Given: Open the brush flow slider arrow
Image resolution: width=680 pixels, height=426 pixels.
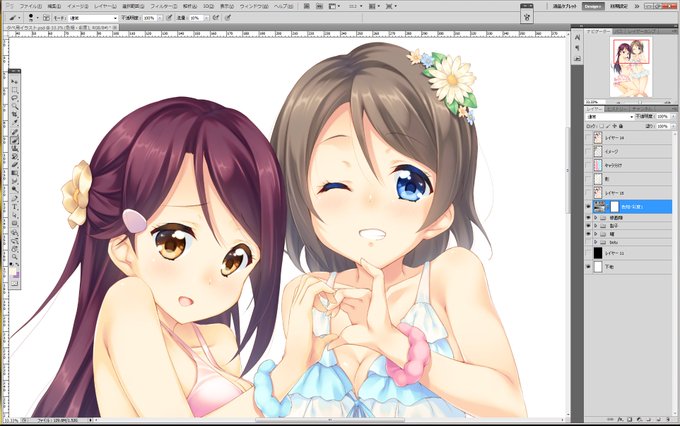Looking at the screenshot, I should coord(206,18).
